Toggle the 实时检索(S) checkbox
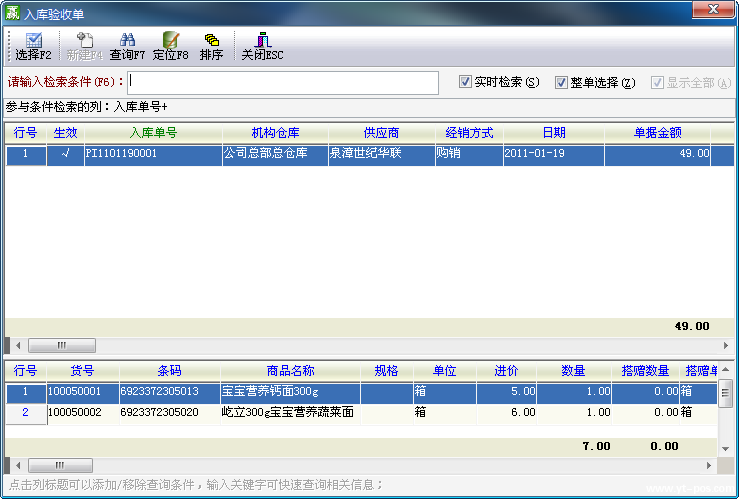 465,82
